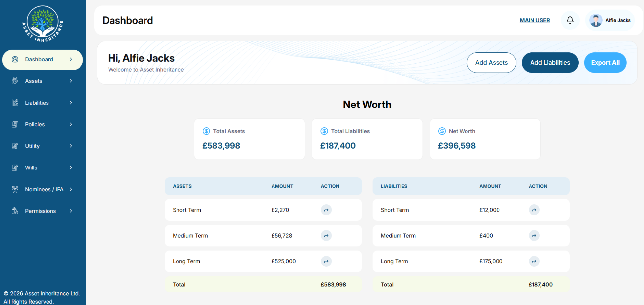Open Short Term assets arrow action
This screenshot has width=644, height=305.
tap(326, 210)
